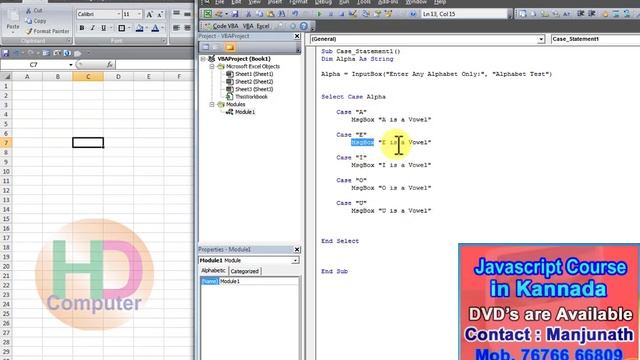
Task: Click the Undo arrow in the VBA toolbar
Action: pos(295,14)
